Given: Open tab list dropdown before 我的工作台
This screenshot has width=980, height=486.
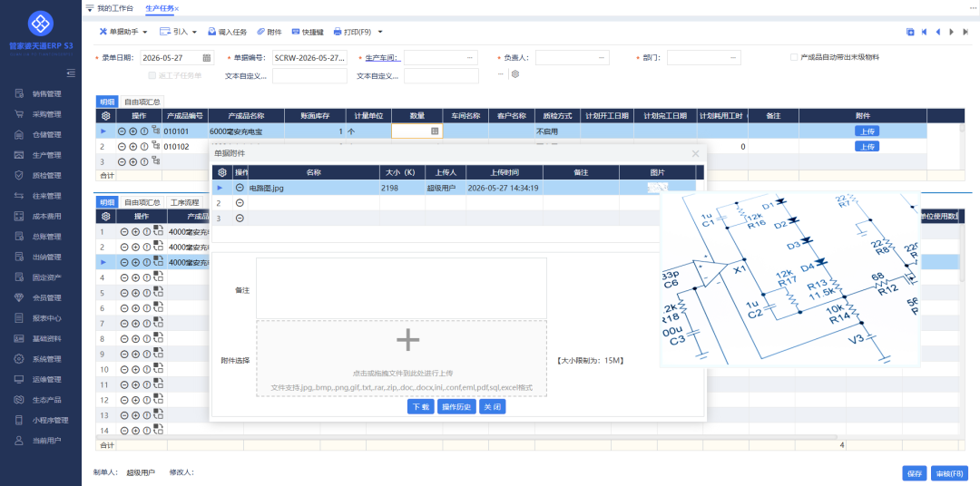Looking at the screenshot, I should (x=89, y=8).
